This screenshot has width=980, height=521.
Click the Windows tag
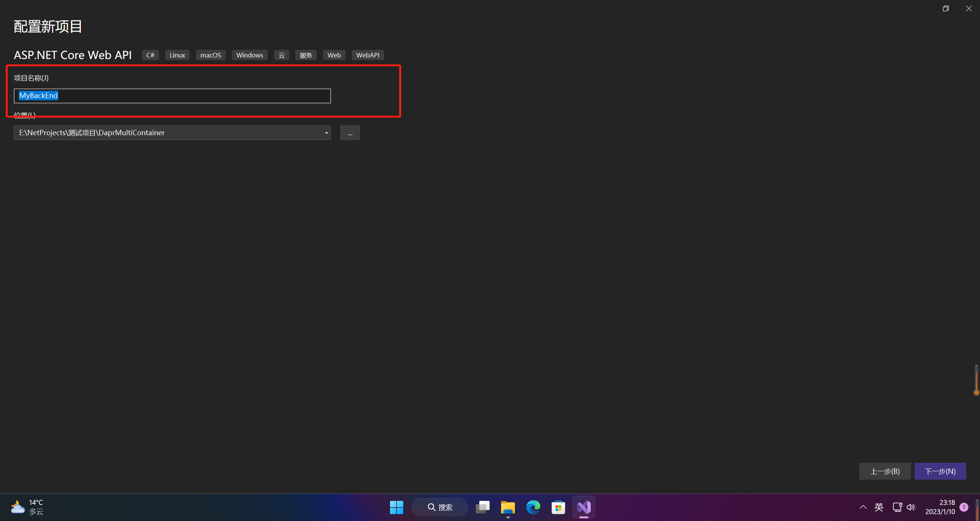249,55
